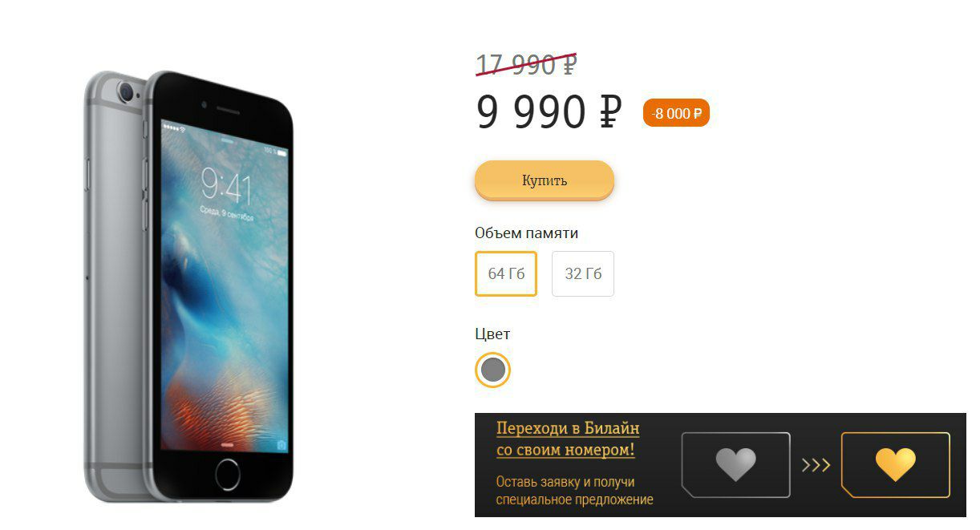Click the Оставь заявку special offer text

pos(574,491)
